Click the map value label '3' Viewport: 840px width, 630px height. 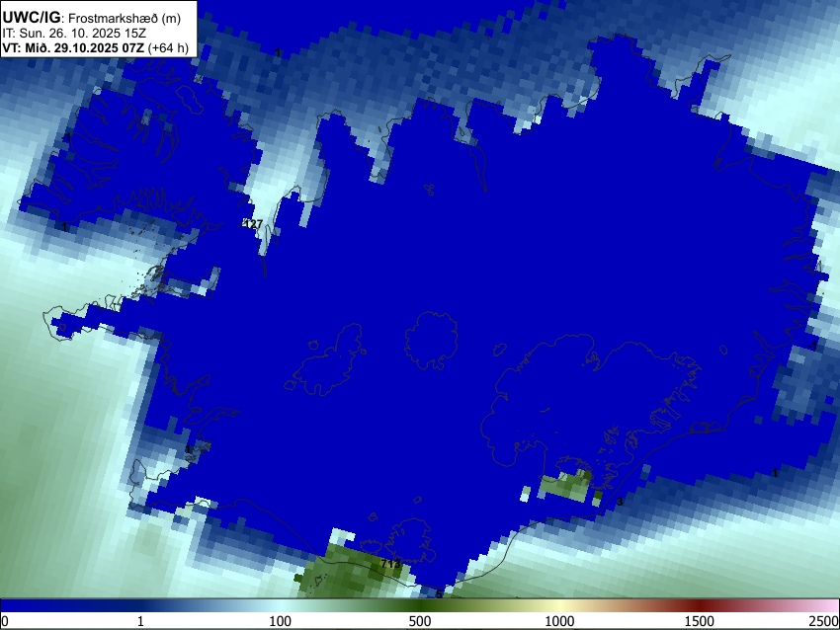pyautogui.click(x=620, y=502)
